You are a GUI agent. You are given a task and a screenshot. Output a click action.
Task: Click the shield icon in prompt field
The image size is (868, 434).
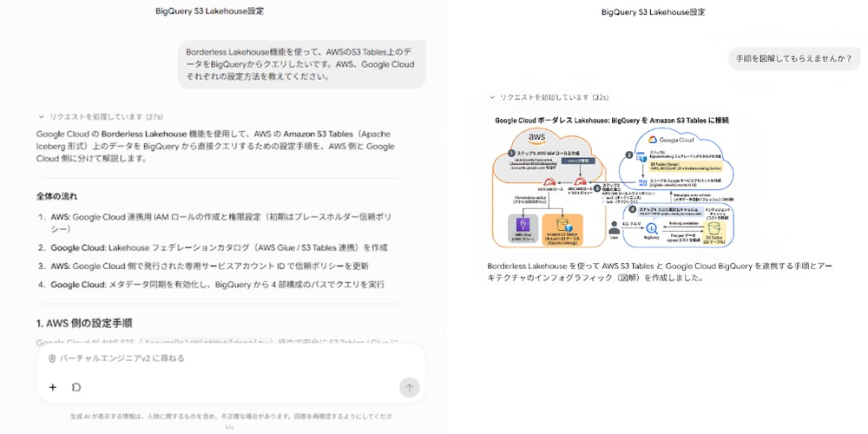point(52,358)
